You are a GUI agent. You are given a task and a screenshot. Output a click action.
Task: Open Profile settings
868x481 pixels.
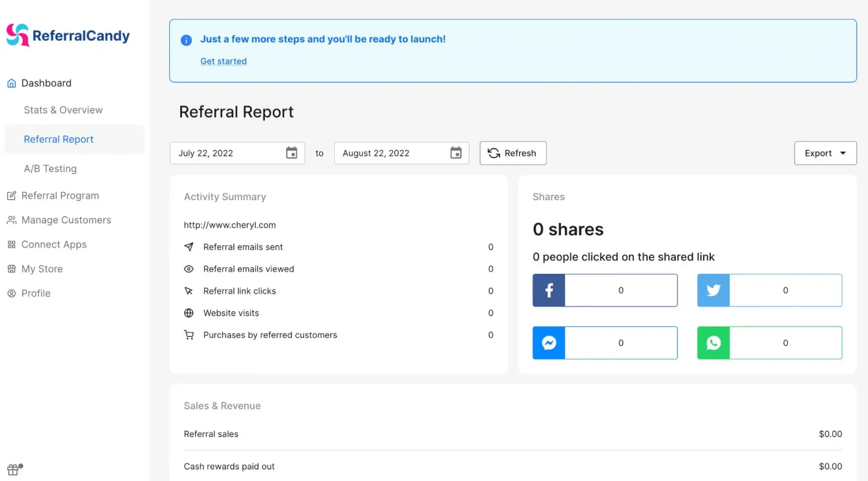tap(36, 293)
